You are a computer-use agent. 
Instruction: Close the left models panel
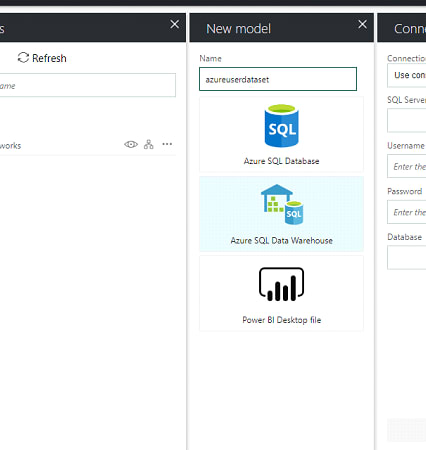(x=175, y=24)
